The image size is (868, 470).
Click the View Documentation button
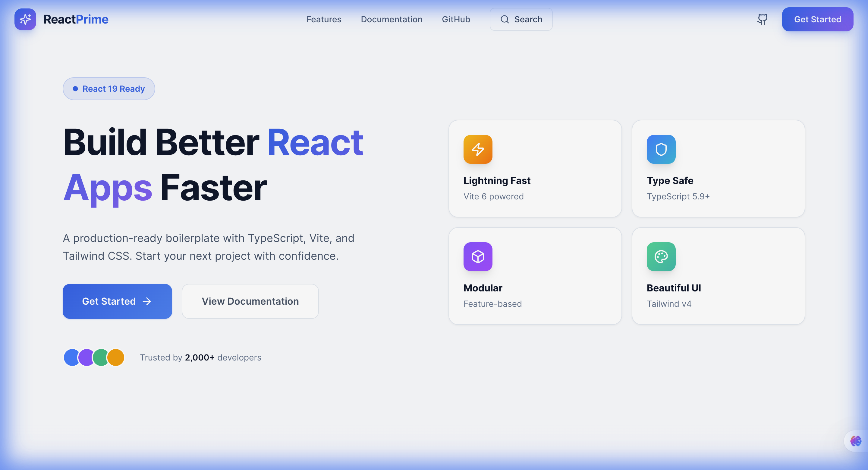click(x=250, y=301)
